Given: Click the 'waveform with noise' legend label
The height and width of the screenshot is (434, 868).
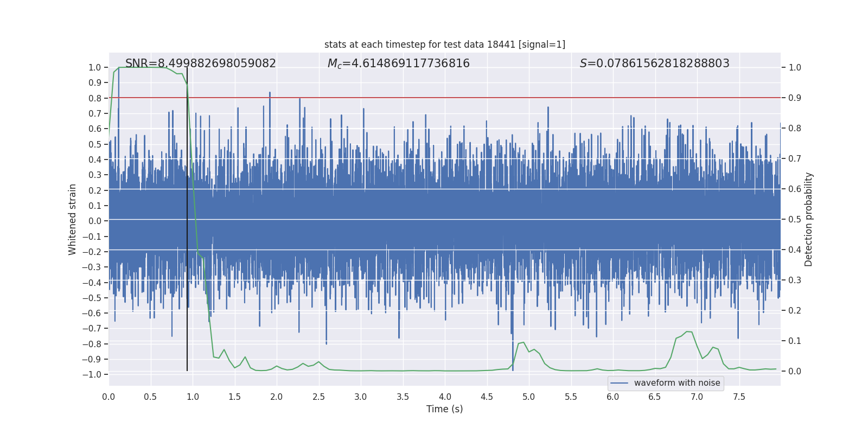Looking at the screenshot, I should pos(676,383).
